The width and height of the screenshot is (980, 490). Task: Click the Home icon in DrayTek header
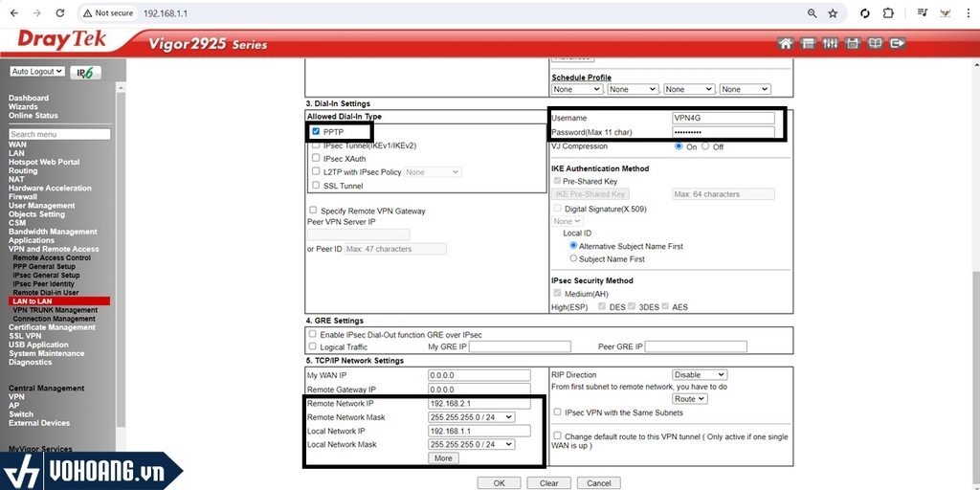tap(786, 44)
